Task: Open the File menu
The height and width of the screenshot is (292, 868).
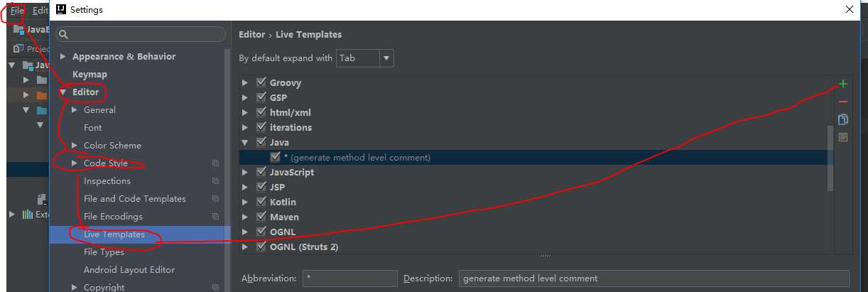Action: 17,11
